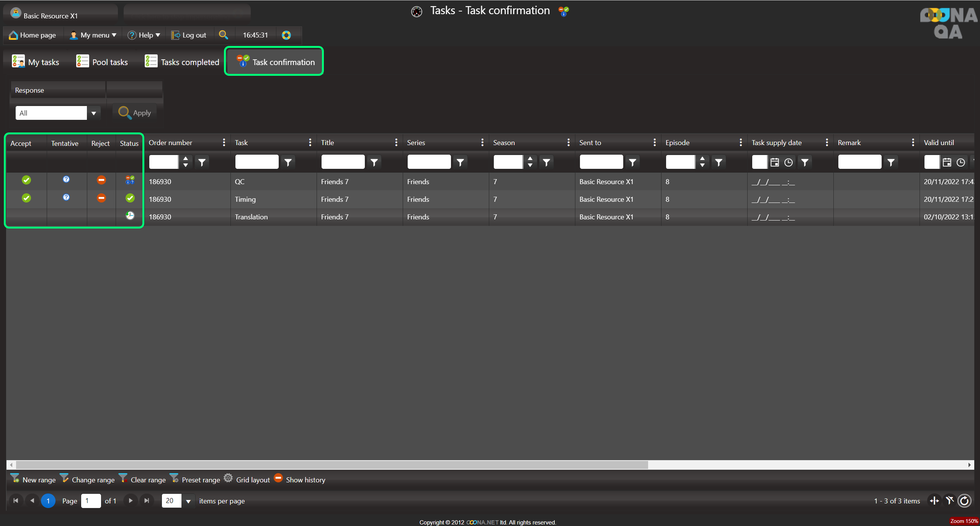Open the items per page dropdown
980x526 pixels.
coord(188,501)
